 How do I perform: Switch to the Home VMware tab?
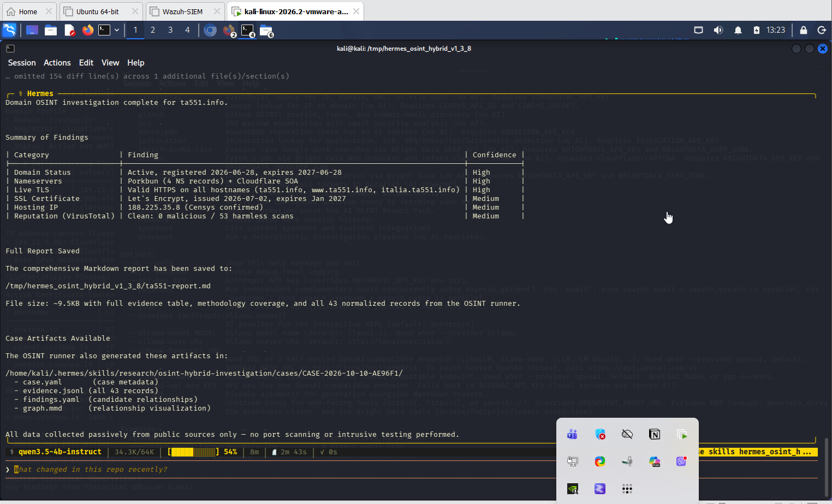pyautogui.click(x=28, y=11)
